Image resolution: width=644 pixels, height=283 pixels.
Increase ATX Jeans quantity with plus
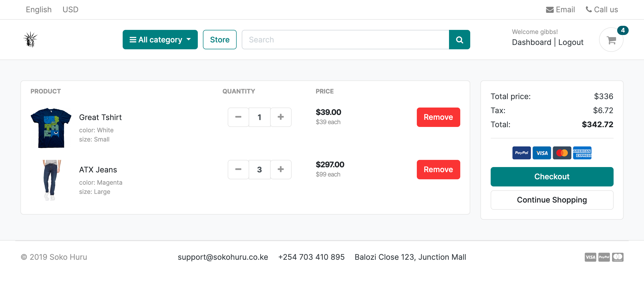coord(281,169)
